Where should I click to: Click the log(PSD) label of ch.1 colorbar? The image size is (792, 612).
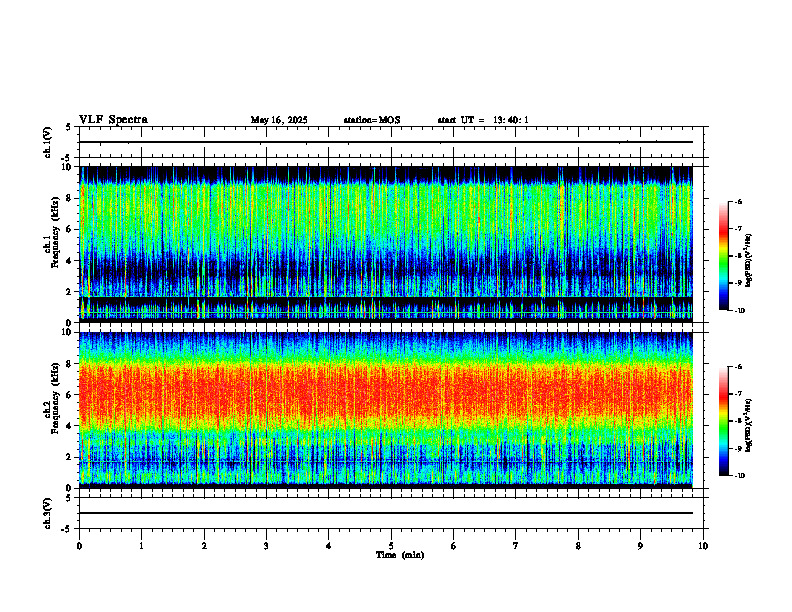coord(749,261)
